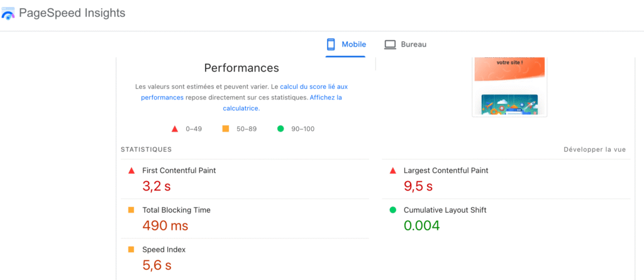Screen dimensions: 644x280
Task: Click the orange square legend icon for 50–89
Action: 226,129
